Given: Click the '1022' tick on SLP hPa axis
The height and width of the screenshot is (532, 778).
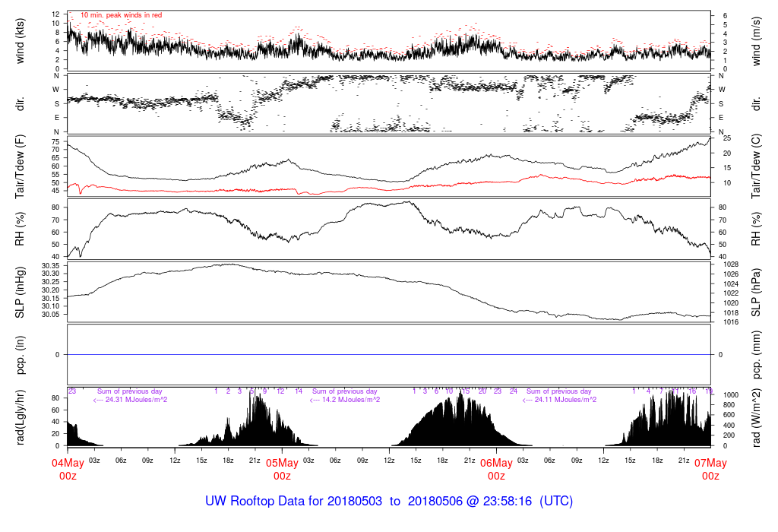Looking at the screenshot, I should [x=731, y=293].
